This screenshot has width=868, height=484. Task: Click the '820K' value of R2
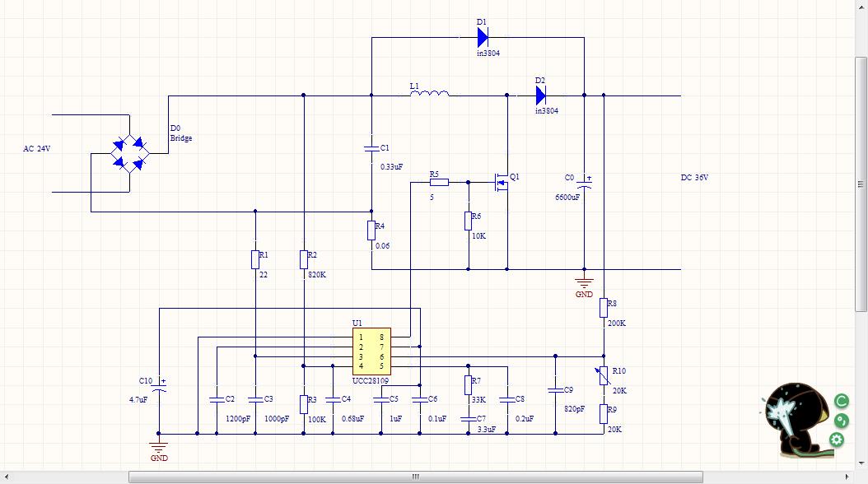click(x=317, y=275)
